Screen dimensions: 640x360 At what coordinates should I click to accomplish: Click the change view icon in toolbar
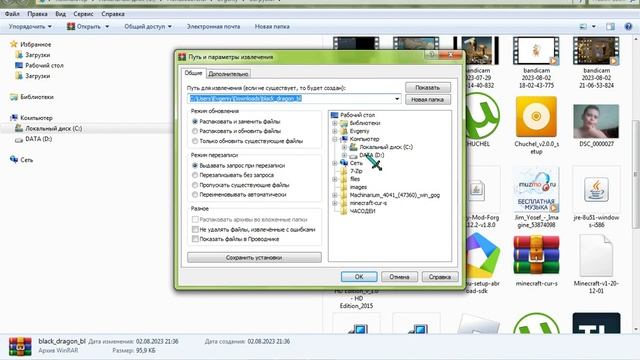583,27
